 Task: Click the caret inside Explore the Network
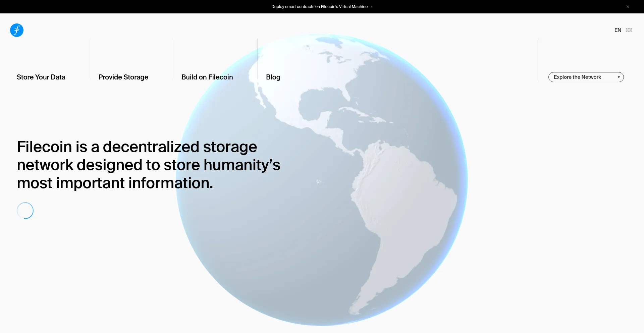point(619,77)
